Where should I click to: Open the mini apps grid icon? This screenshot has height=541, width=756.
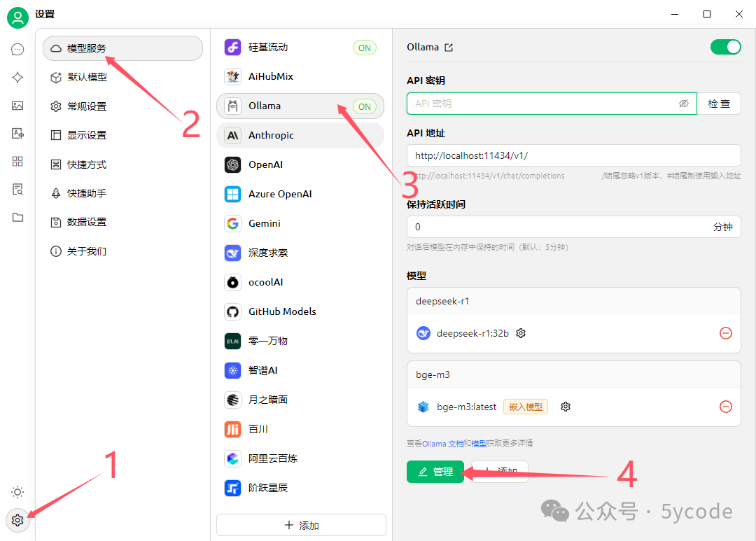[17, 162]
